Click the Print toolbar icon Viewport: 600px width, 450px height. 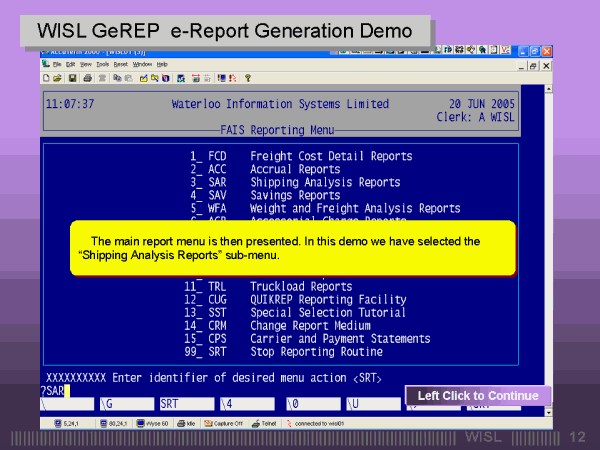pyautogui.click(x=87, y=77)
